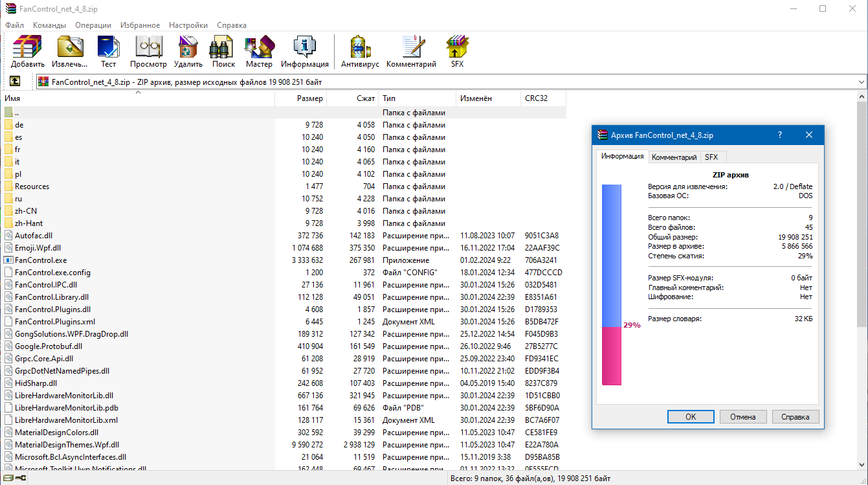This screenshot has width=868, height=485.
Task: Expand the archive path dropdown arrow
Action: coord(861,82)
